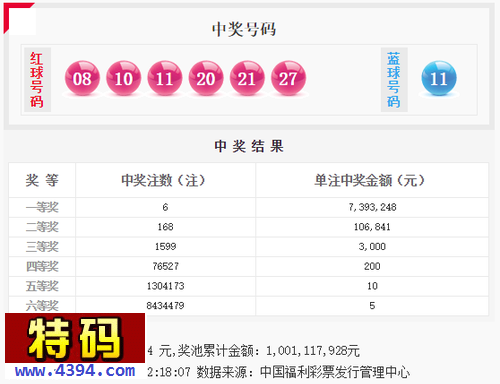Click the 中奖注数（注） column header

163,180
